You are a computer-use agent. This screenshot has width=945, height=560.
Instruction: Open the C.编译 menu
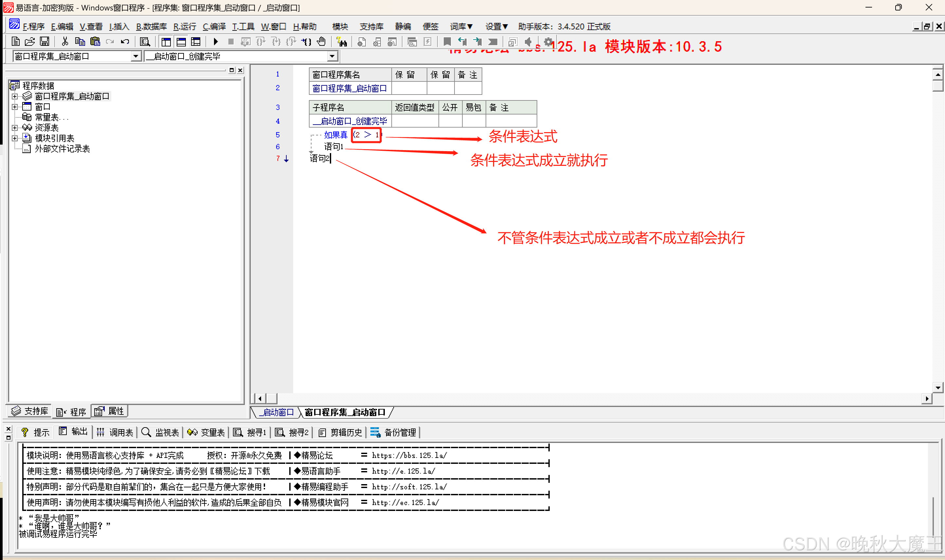[x=214, y=26]
